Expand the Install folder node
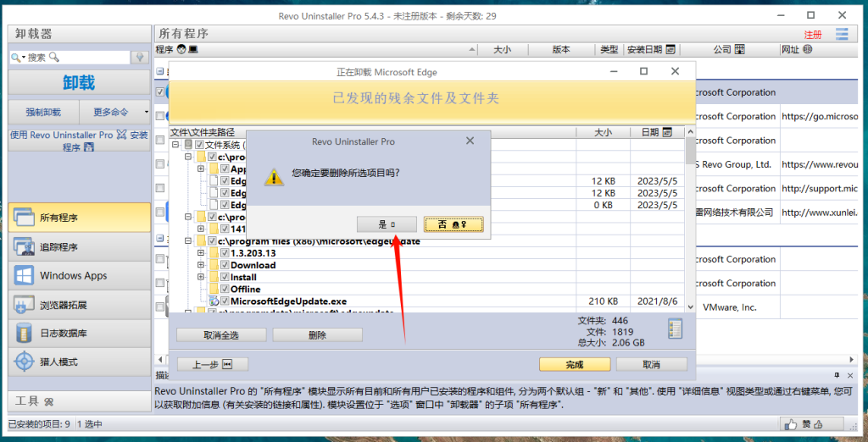 click(201, 277)
